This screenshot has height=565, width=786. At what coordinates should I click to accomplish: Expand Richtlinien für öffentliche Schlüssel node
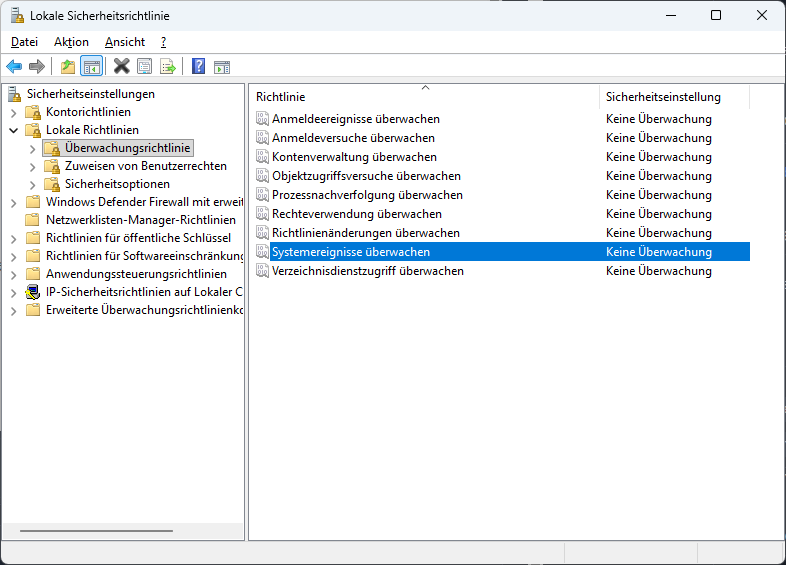(x=13, y=238)
